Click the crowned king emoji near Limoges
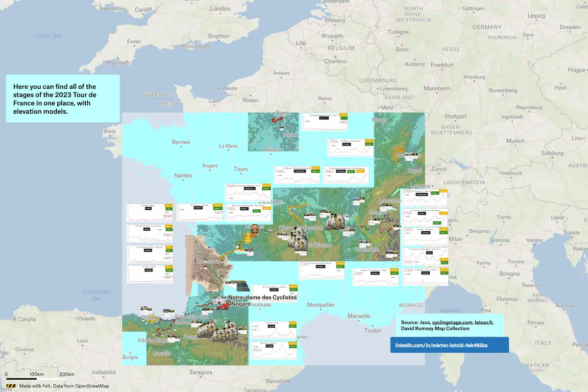This screenshot has height=392, width=588. tap(248, 239)
